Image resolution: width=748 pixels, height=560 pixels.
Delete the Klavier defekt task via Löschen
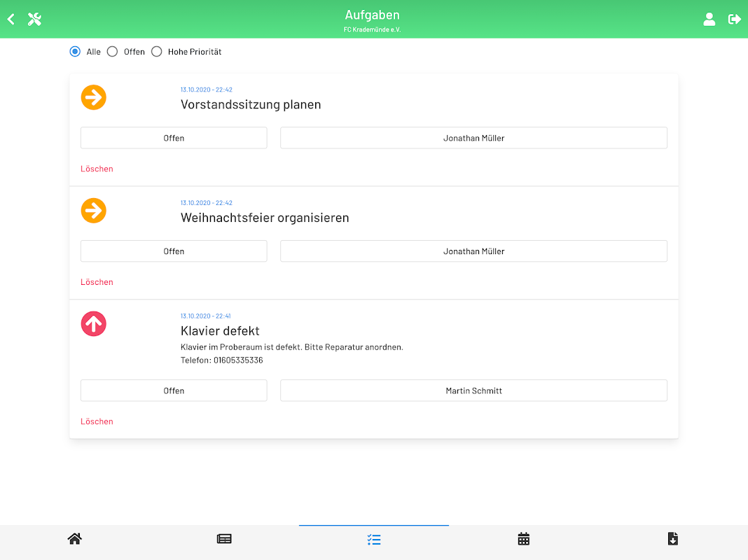click(x=97, y=421)
